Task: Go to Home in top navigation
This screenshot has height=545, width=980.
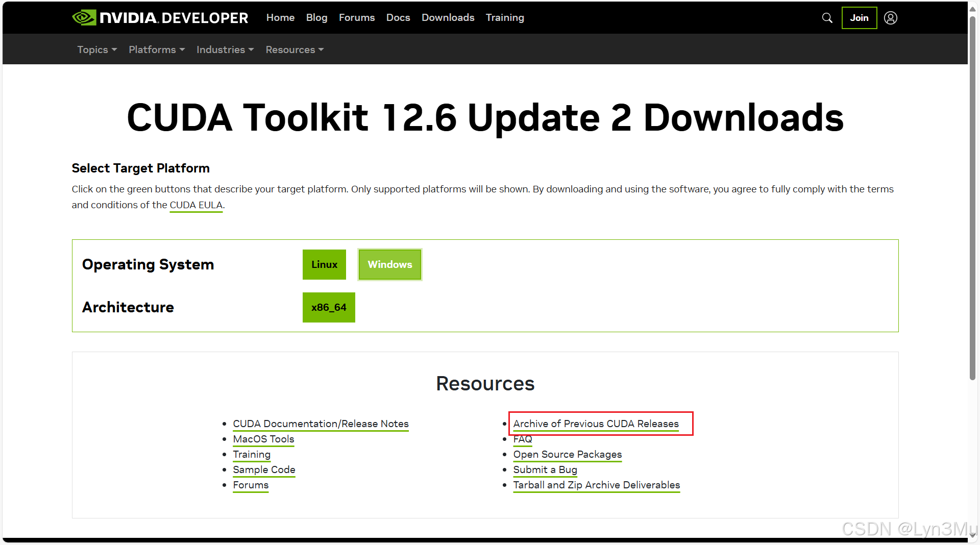Action: [280, 17]
